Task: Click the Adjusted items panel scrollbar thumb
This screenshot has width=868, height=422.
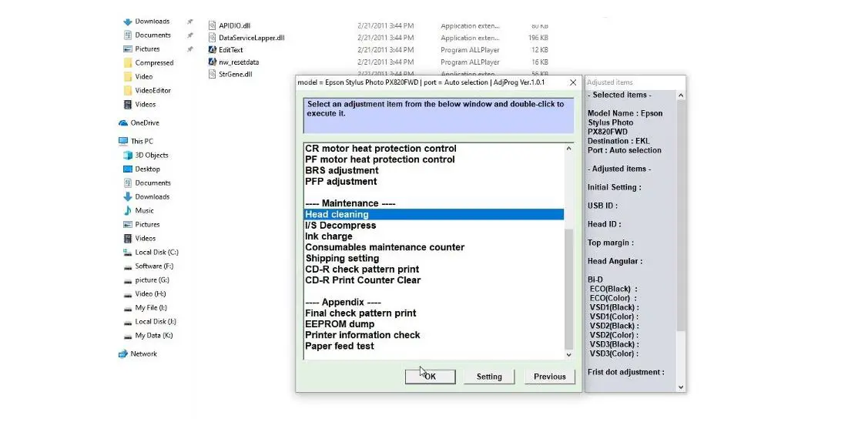Action: pos(681,217)
